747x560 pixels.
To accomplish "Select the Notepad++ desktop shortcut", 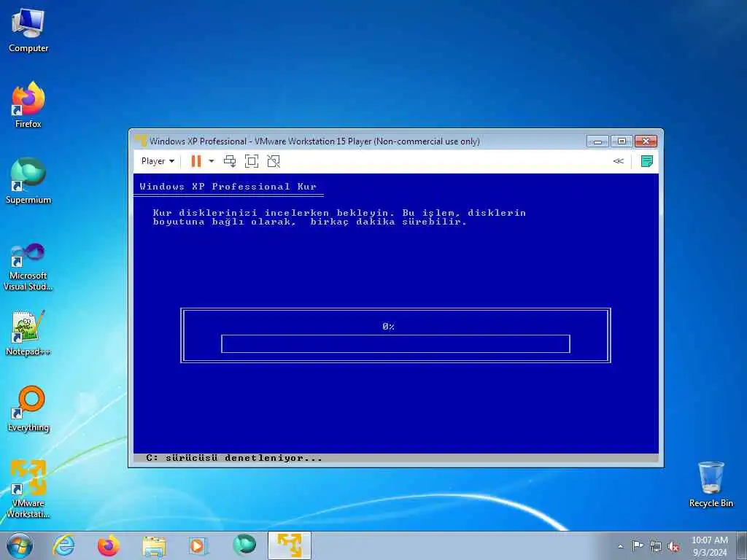I will pyautogui.click(x=28, y=333).
